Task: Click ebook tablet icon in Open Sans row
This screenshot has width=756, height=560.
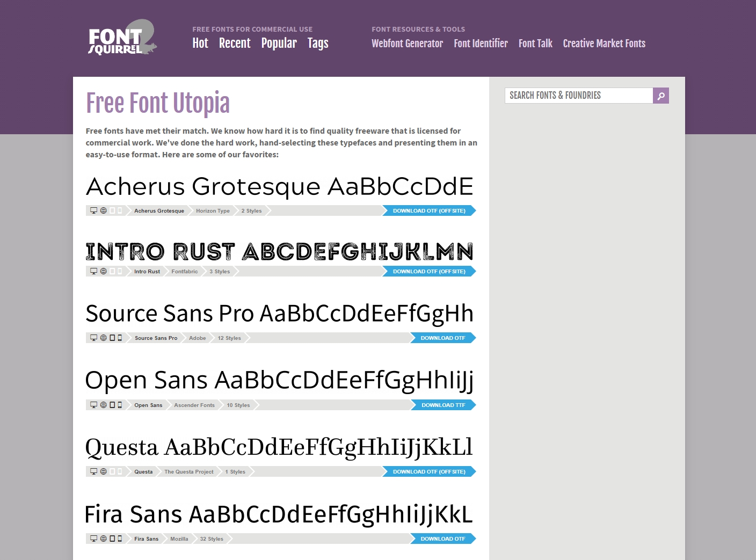Action: pyautogui.click(x=112, y=405)
